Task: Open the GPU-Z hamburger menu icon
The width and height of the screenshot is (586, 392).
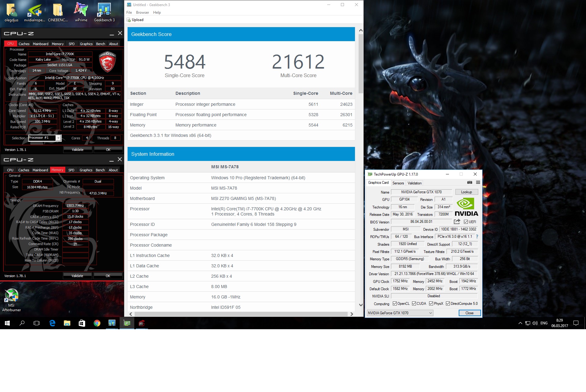Action: point(478,183)
